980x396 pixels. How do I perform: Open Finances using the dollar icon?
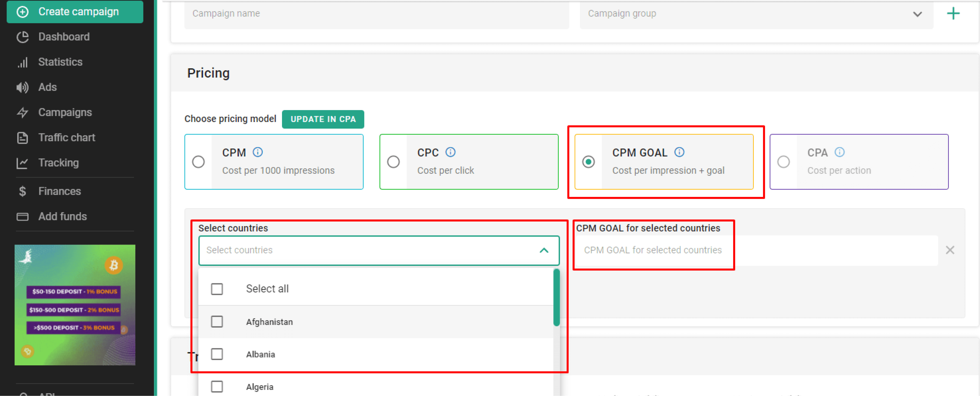(23, 191)
